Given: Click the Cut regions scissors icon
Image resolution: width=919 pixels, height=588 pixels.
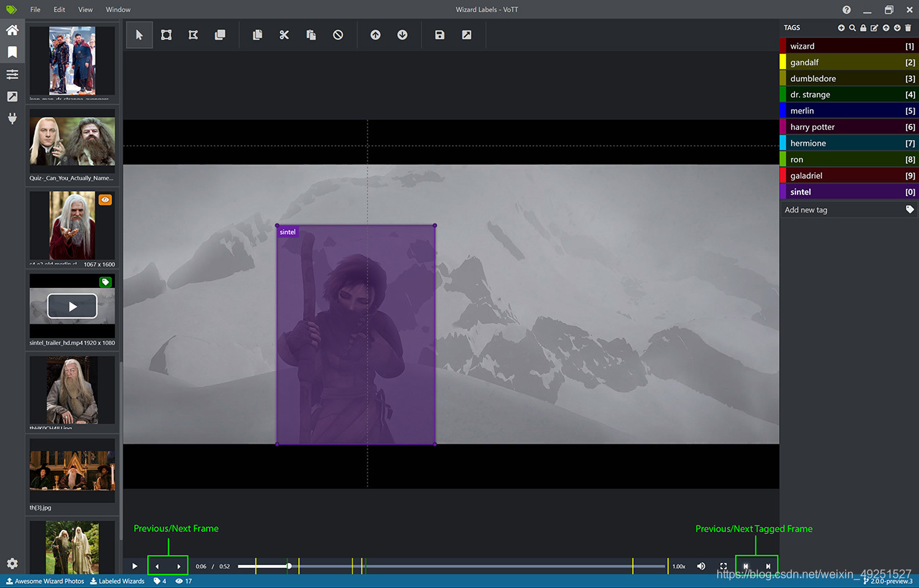Looking at the screenshot, I should 284,34.
